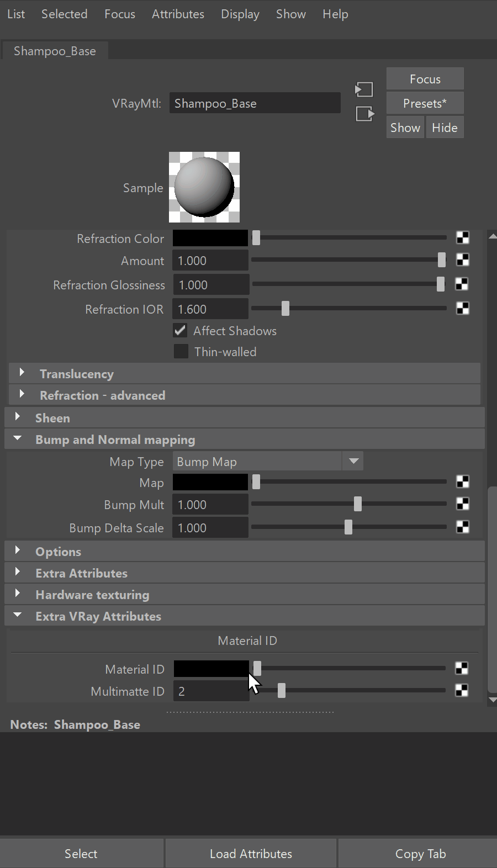Click the Select button

pyautogui.click(x=81, y=853)
